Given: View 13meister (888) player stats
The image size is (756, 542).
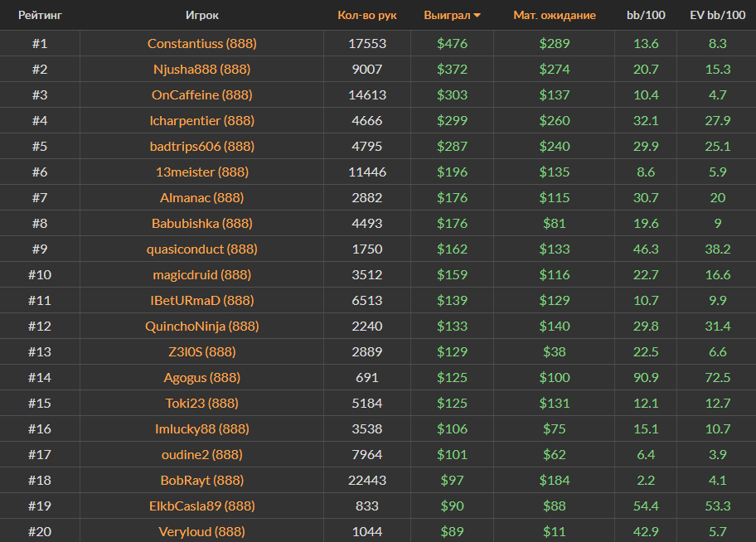Looking at the screenshot, I should [202, 172].
